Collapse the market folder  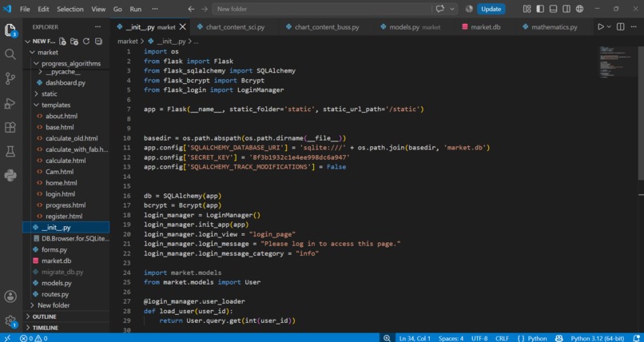[x=33, y=53]
